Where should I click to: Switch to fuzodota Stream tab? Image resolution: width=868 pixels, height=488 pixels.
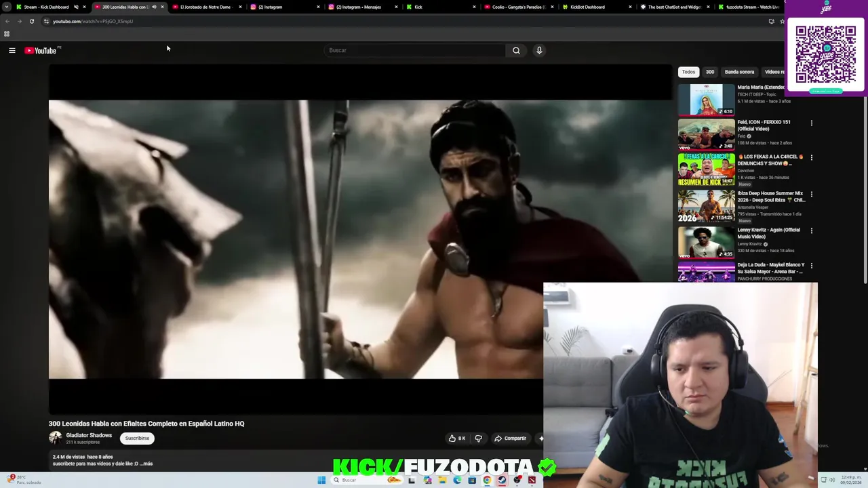[x=749, y=7]
